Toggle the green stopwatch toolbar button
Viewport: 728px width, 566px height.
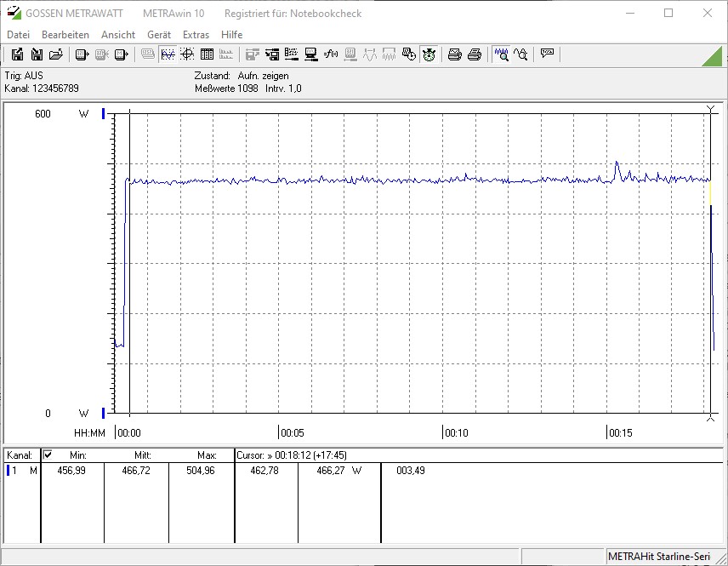coord(429,54)
